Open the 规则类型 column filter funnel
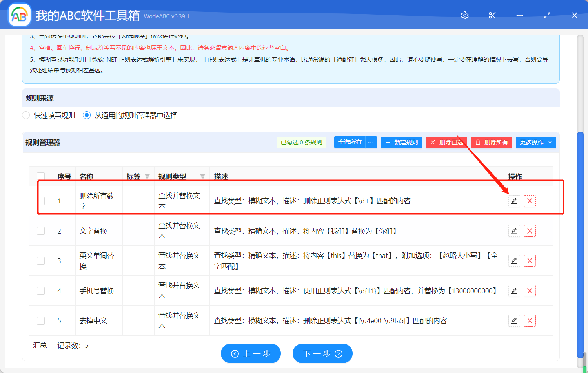588x373 pixels. (x=202, y=176)
